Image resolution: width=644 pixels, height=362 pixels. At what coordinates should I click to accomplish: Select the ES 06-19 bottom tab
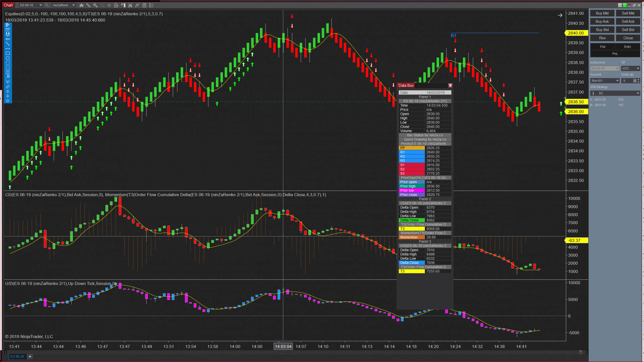17,357
